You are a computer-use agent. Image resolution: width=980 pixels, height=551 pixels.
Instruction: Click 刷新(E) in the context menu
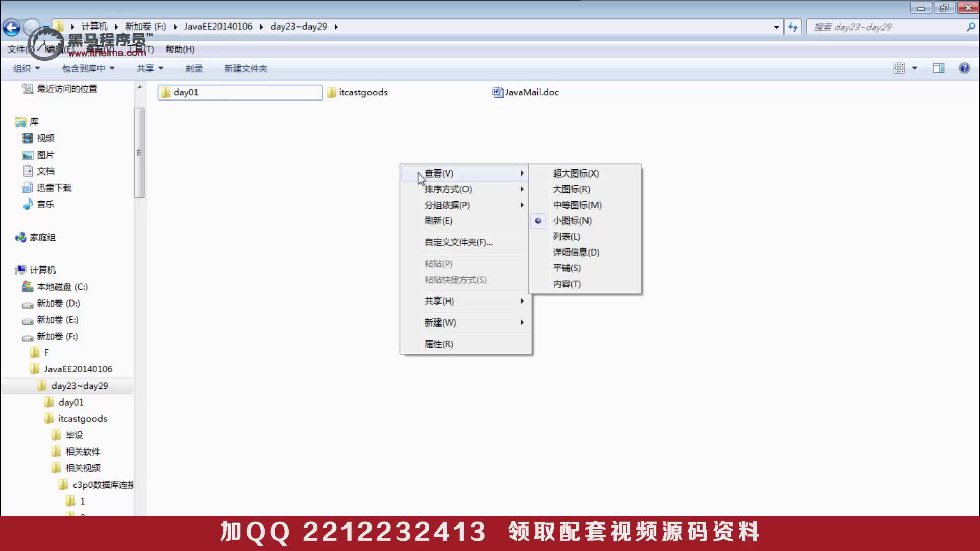(x=438, y=221)
